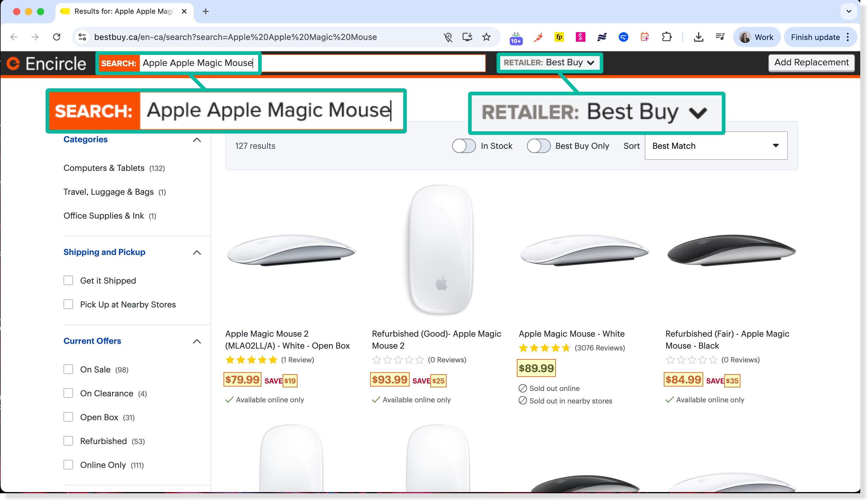Image resolution: width=868 pixels, height=501 pixels.
Task: Click the media queue icon near the profile
Action: 720,37
